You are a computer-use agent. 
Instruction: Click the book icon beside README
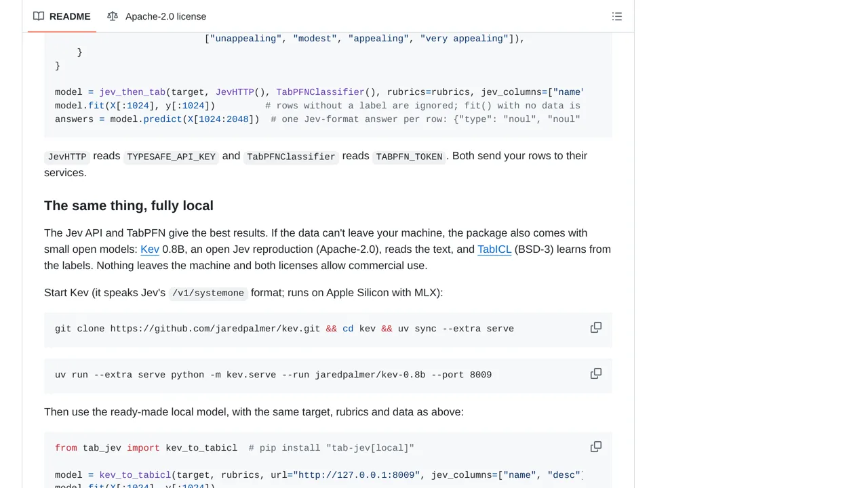[39, 16]
